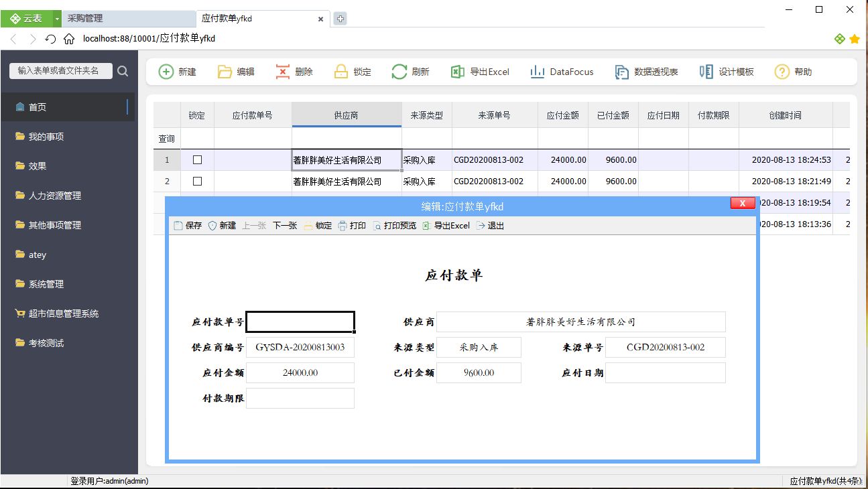This screenshot has width=868, height=489.
Task: Click 保存 in the edit dialog toolbar
Action: (x=188, y=226)
